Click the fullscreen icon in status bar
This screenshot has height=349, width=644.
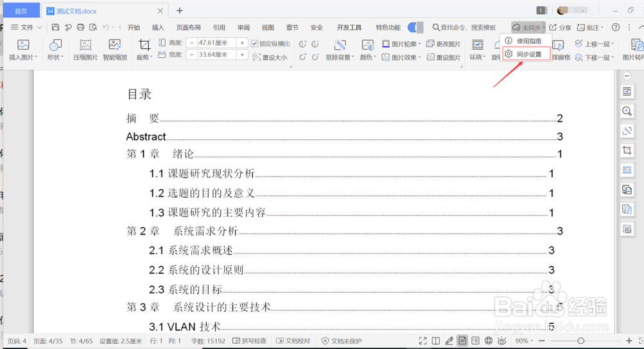(x=422, y=341)
